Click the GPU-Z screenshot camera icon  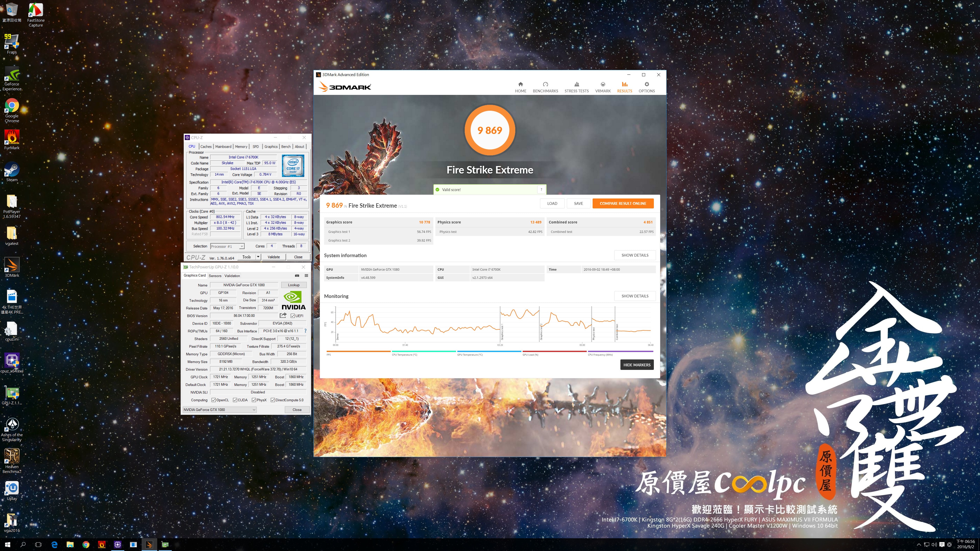pyautogui.click(x=297, y=276)
